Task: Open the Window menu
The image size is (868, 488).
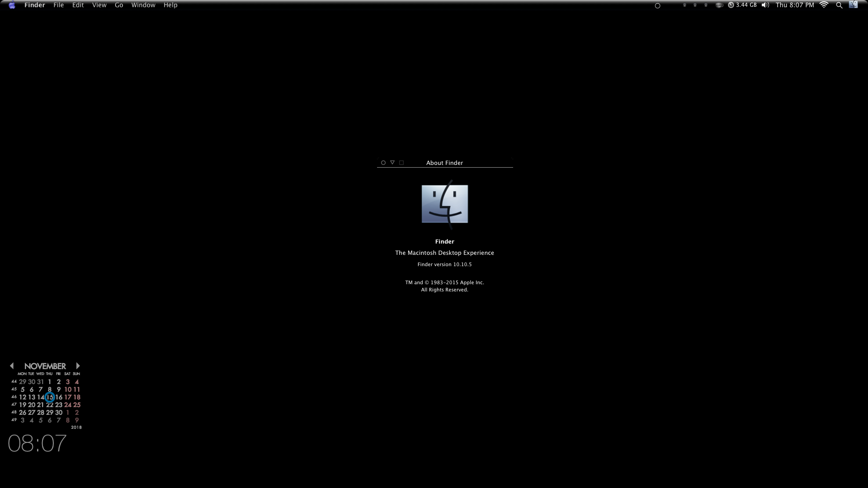Action: click(x=143, y=5)
